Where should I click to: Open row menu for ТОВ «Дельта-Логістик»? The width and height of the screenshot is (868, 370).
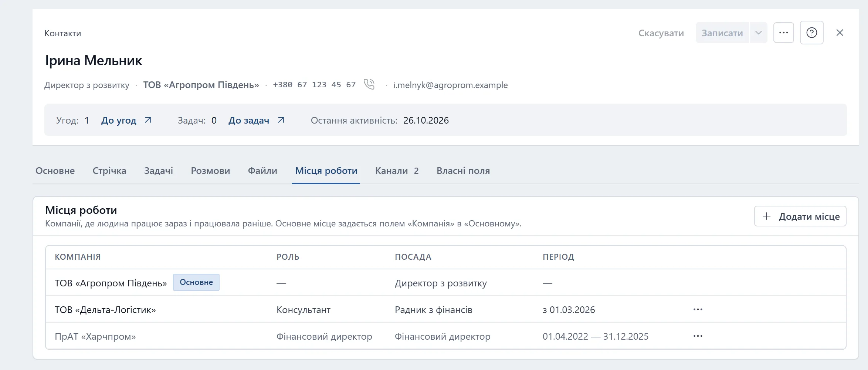(698, 309)
